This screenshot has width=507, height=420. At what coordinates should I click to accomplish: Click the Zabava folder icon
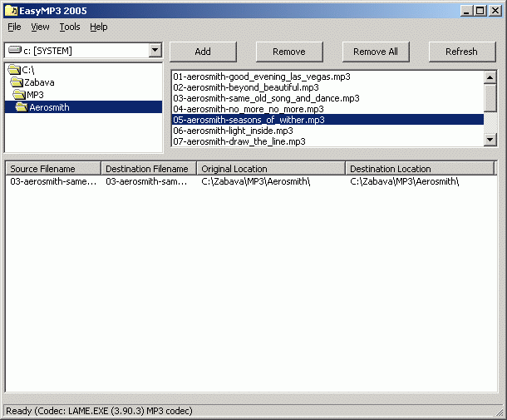coord(17,82)
